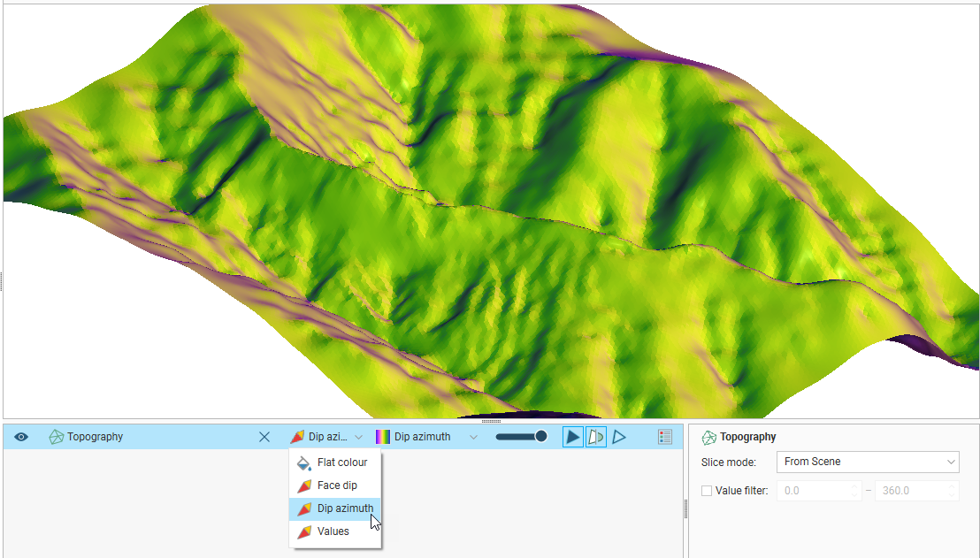This screenshot has height=558, width=980.
Task: Click the rainbow colourmap swatch
Action: 383,437
